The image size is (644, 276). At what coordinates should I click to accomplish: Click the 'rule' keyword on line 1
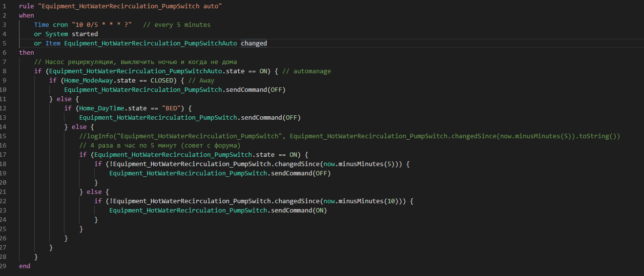(x=26, y=6)
